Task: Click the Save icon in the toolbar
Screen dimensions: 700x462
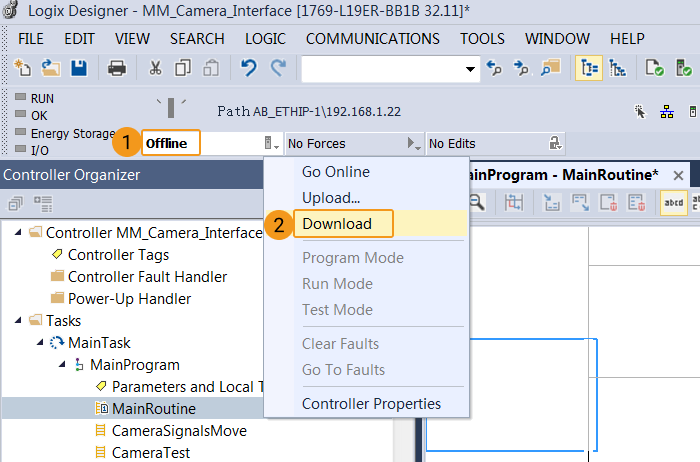Action: tap(78, 68)
